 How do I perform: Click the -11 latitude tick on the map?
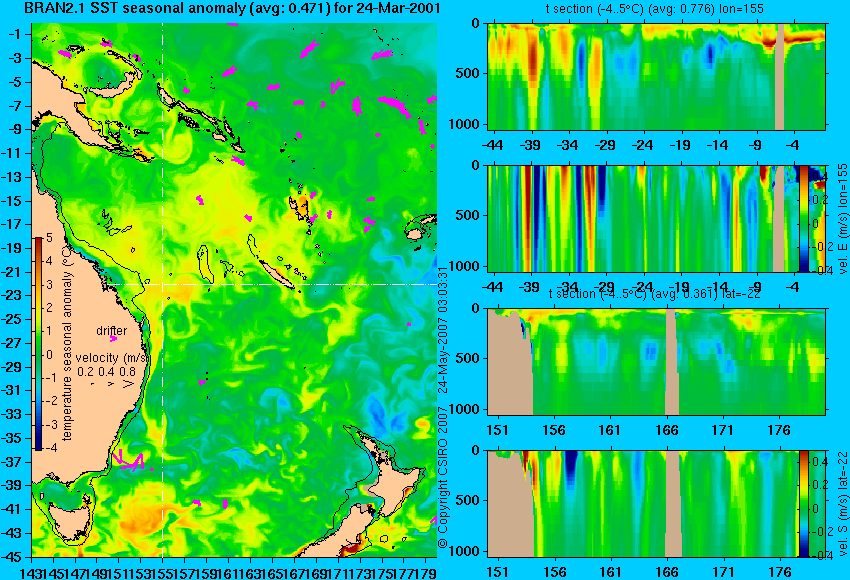pos(13,153)
